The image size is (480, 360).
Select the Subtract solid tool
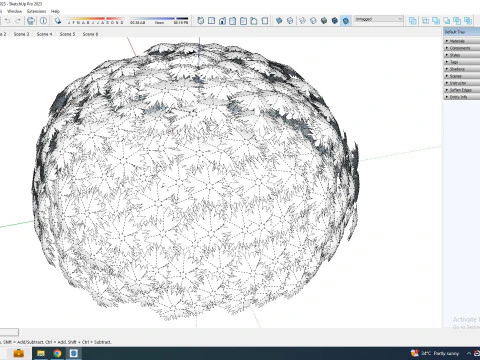447,21
